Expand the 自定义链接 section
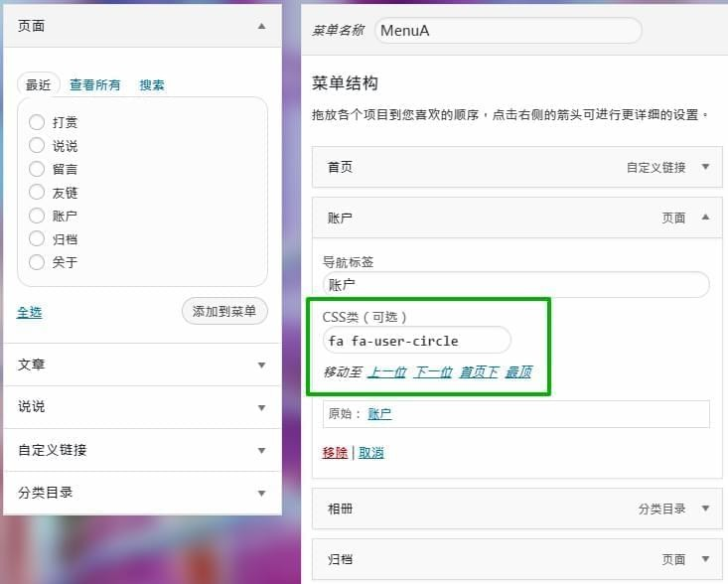 point(261,450)
